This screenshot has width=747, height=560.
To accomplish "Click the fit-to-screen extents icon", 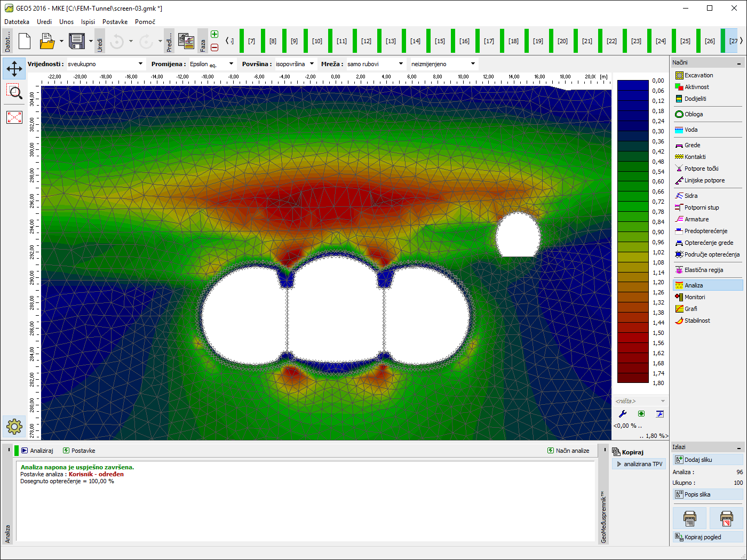I will (14, 117).
